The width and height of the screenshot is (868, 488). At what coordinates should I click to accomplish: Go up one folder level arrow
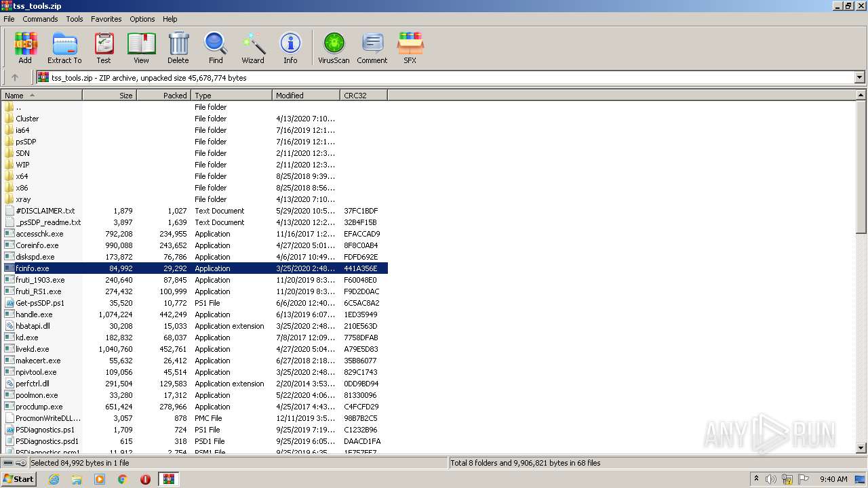(x=15, y=78)
